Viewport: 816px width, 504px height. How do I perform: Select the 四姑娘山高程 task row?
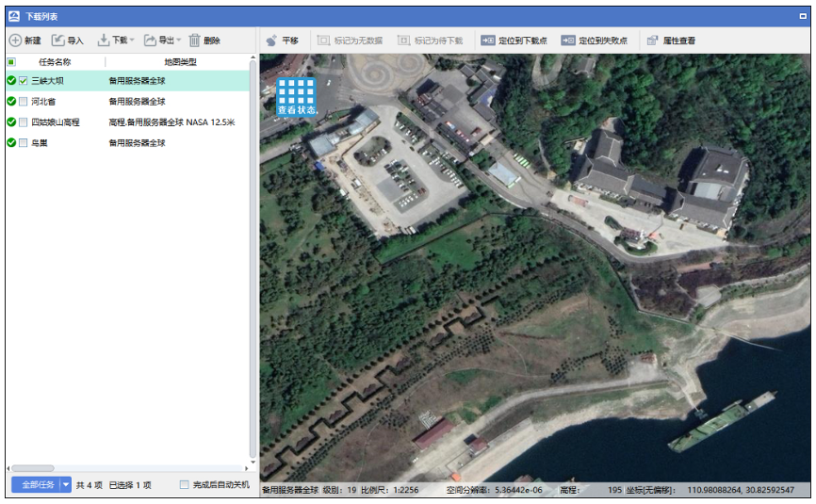[x=55, y=122]
